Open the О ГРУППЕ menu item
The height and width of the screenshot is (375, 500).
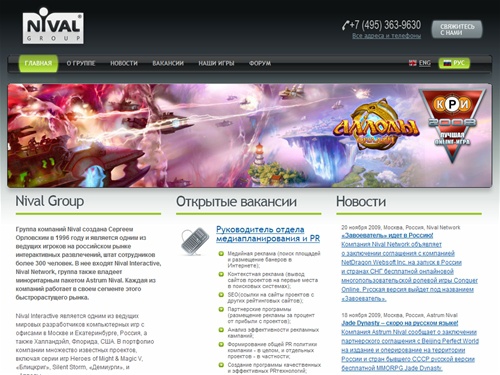click(x=81, y=63)
